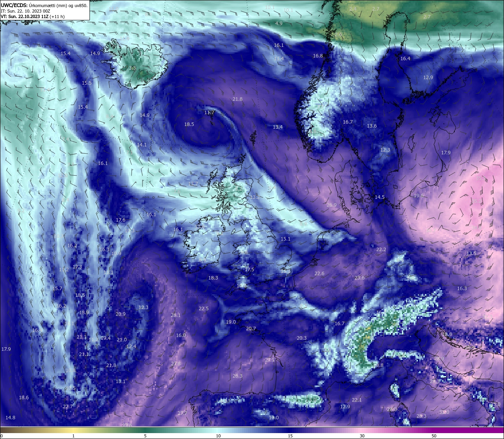Click the 20.7 value over western France

(251, 329)
